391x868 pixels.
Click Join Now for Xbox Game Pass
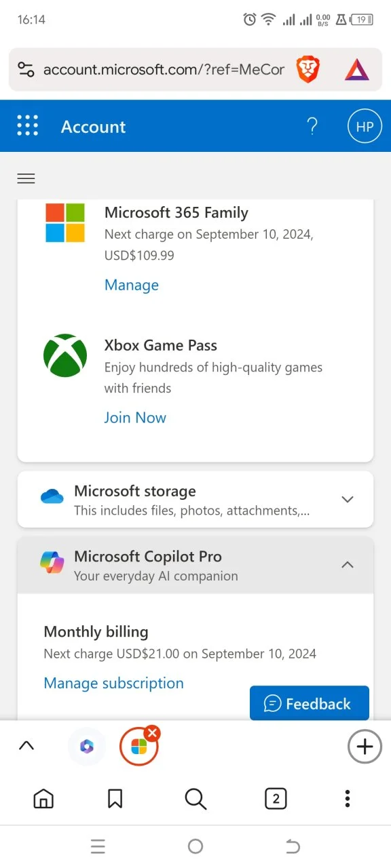point(135,418)
